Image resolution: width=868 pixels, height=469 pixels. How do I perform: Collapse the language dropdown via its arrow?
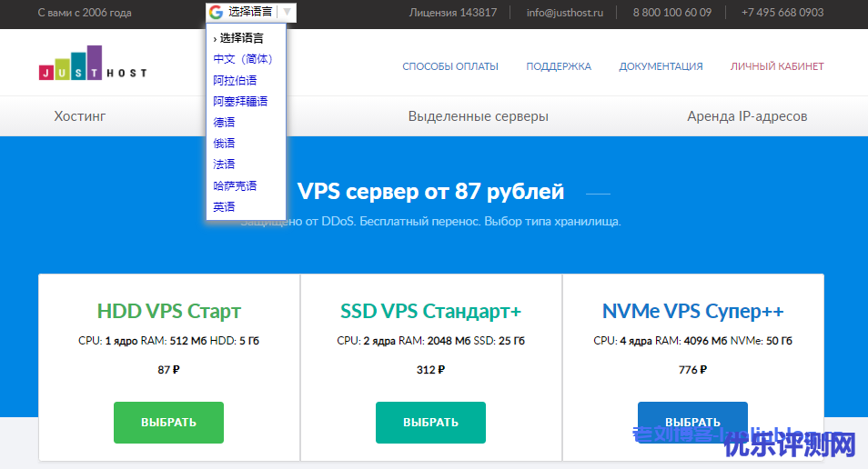[x=287, y=13]
